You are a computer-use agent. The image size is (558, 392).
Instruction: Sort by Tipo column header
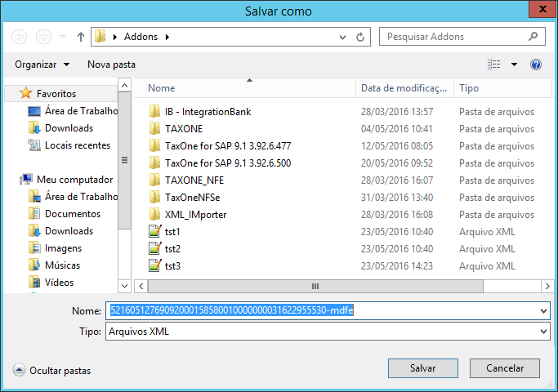(502, 88)
